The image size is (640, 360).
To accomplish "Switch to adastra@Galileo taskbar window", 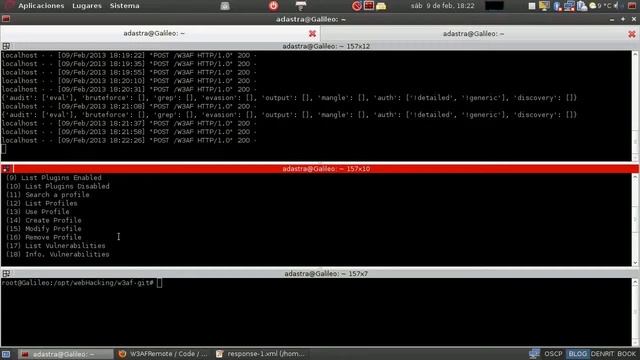I will tap(67, 354).
